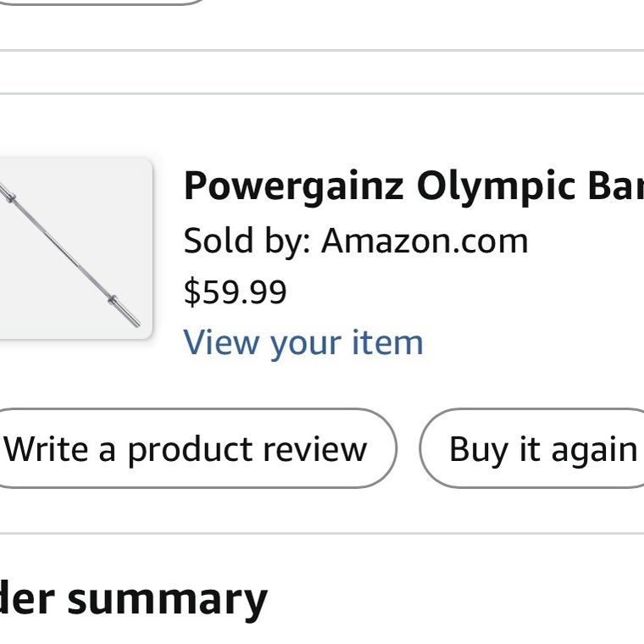Reorder the barbell with Buy it again
This screenshot has height=644, width=644.
click(x=532, y=448)
